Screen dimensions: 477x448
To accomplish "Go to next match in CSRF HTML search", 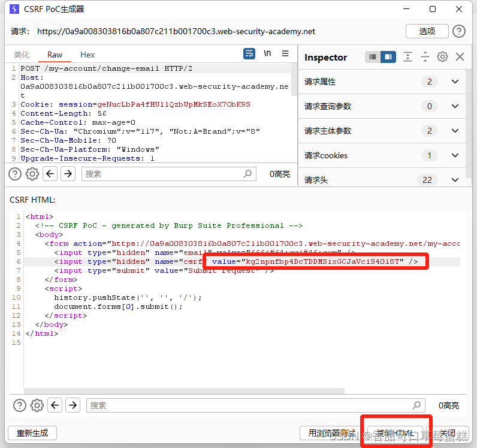I will coord(73,405).
